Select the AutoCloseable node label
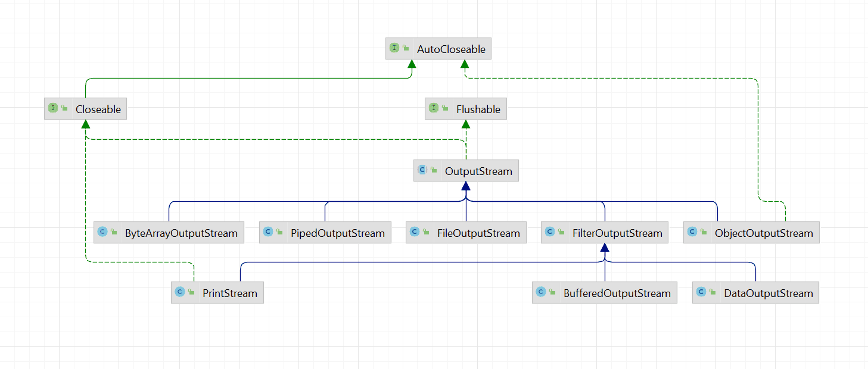Screen dimensions: 868x369 (x=451, y=49)
